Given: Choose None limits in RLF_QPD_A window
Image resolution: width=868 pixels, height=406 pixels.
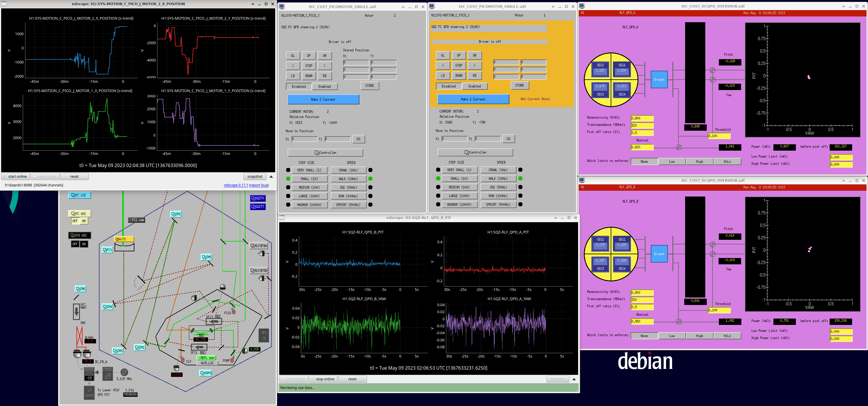Looking at the screenshot, I should click(x=644, y=162).
